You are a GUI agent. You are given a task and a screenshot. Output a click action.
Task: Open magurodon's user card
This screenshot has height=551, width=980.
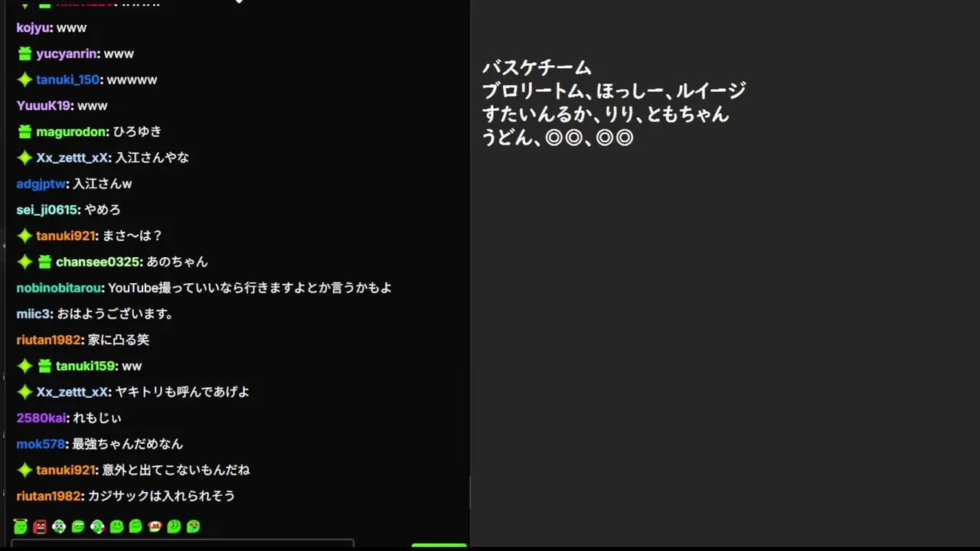pyautogui.click(x=71, y=132)
